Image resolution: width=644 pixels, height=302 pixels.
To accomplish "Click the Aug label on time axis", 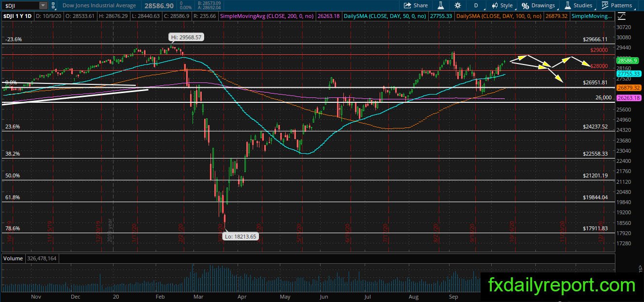I will coord(414,296).
